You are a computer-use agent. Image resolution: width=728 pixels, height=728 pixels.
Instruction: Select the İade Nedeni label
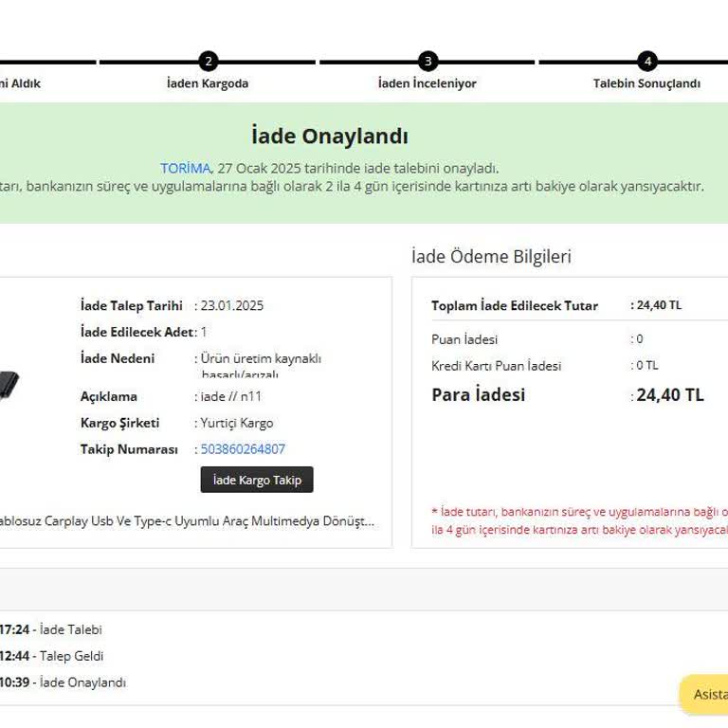tap(118, 358)
